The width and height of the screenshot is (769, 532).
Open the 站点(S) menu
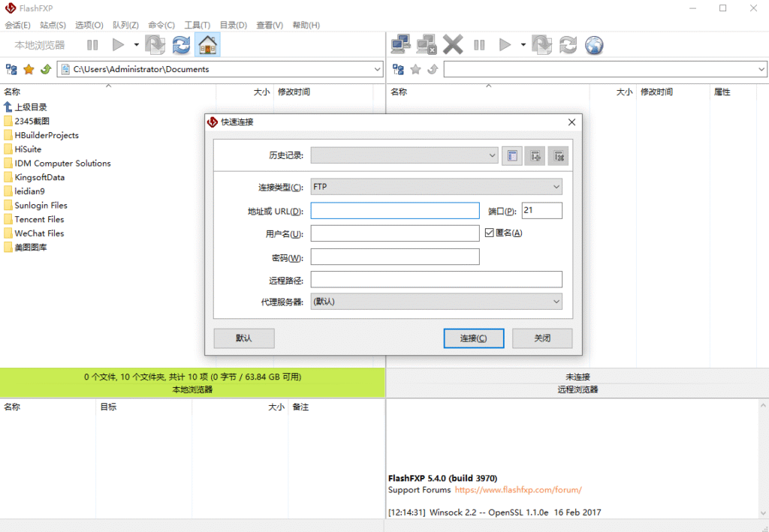coord(53,25)
